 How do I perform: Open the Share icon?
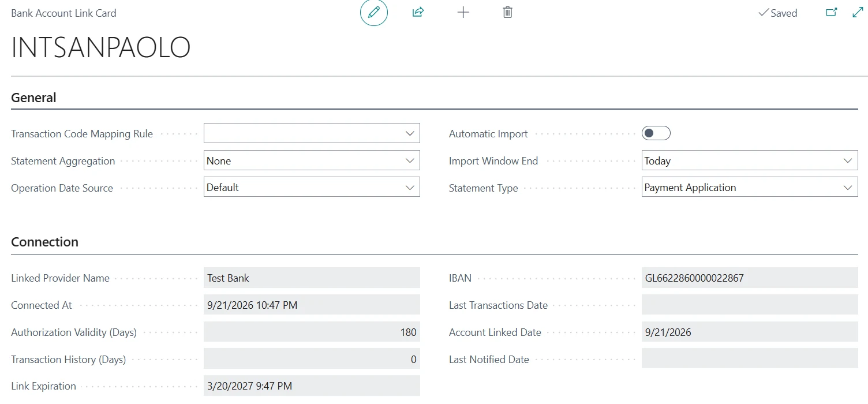(x=418, y=12)
